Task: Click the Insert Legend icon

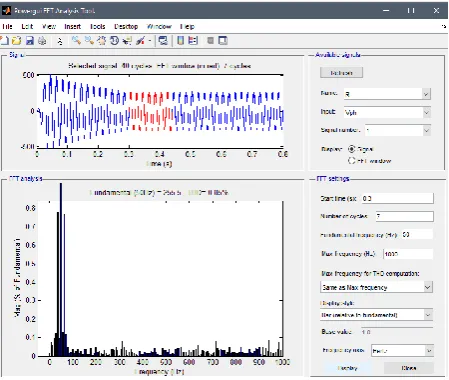Action: pyautogui.click(x=193, y=41)
